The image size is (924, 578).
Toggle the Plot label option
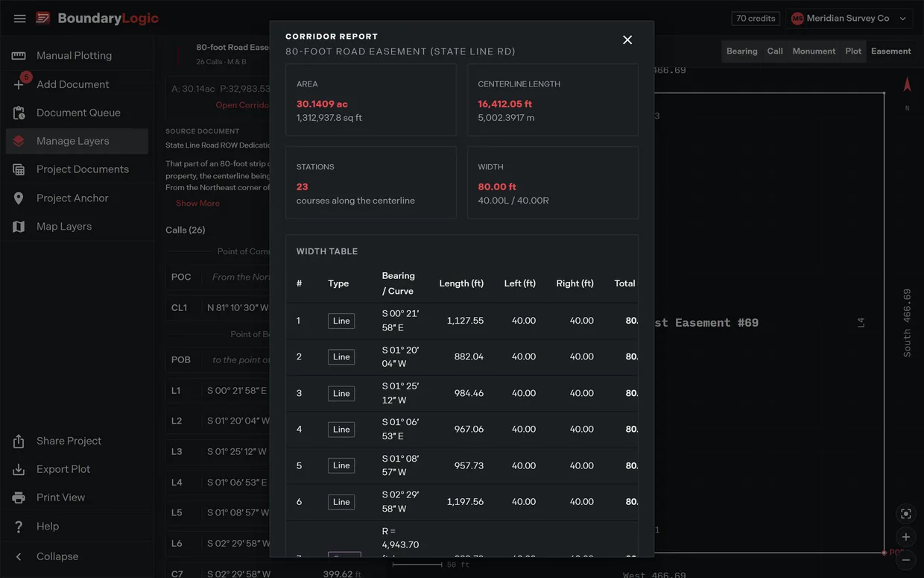point(853,51)
